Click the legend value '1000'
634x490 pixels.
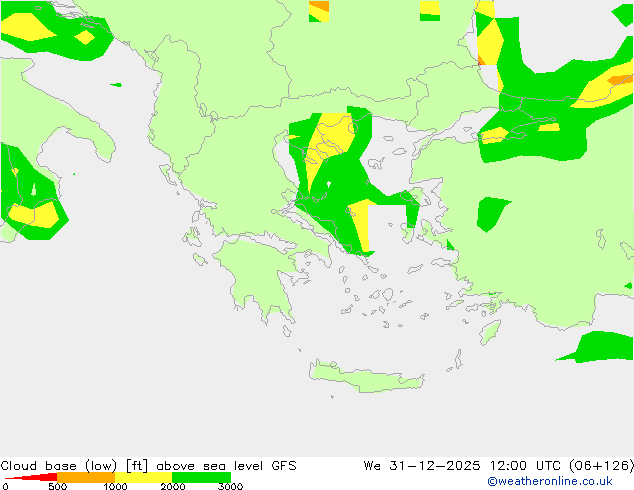[x=115, y=486]
